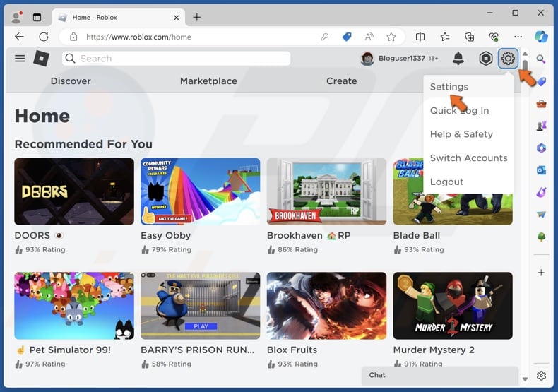
Task: Close the Home - Roblox tab
Action: (x=176, y=18)
